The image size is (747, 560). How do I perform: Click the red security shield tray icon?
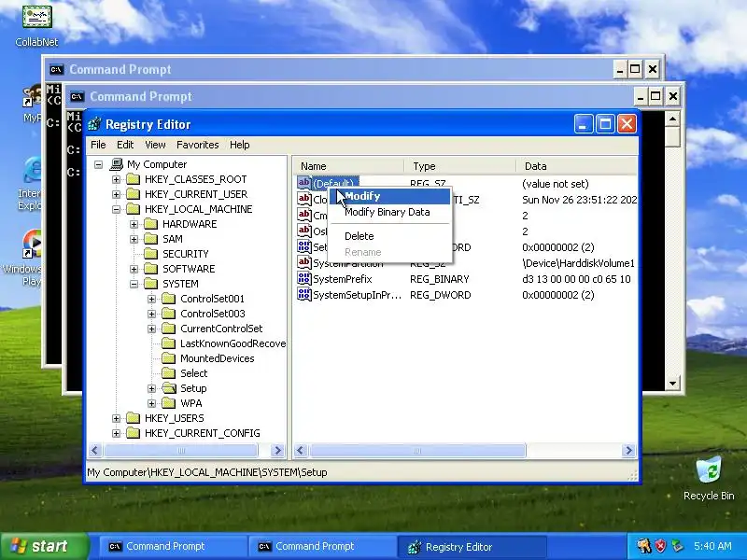point(660,546)
